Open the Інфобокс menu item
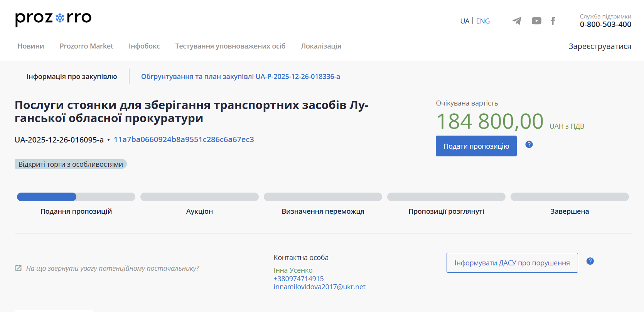The width and height of the screenshot is (644, 312). click(x=144, y=46)
